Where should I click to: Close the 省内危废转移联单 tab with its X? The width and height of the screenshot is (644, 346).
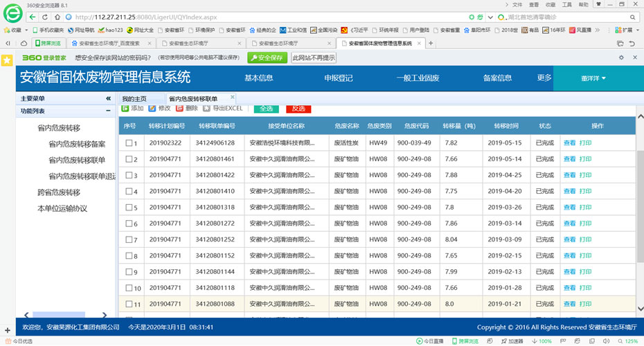(x=233, y=97)
